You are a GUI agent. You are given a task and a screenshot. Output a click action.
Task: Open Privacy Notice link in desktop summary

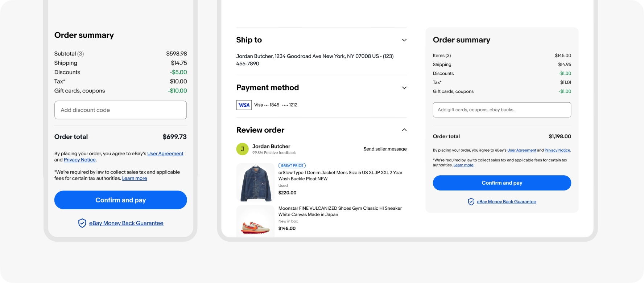[557, 150]
